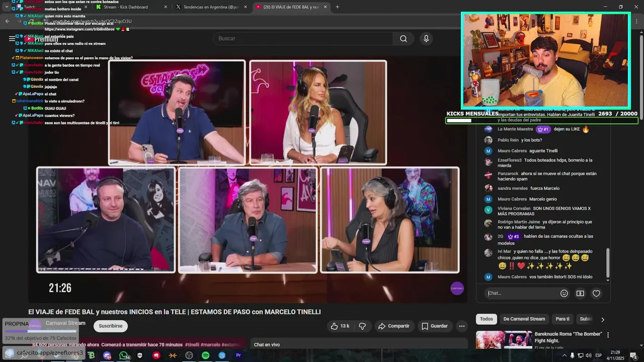Open Spotify from the taskbar
Image resolution: width=644 pixels, height=362 pixels.
coord(205,355)
